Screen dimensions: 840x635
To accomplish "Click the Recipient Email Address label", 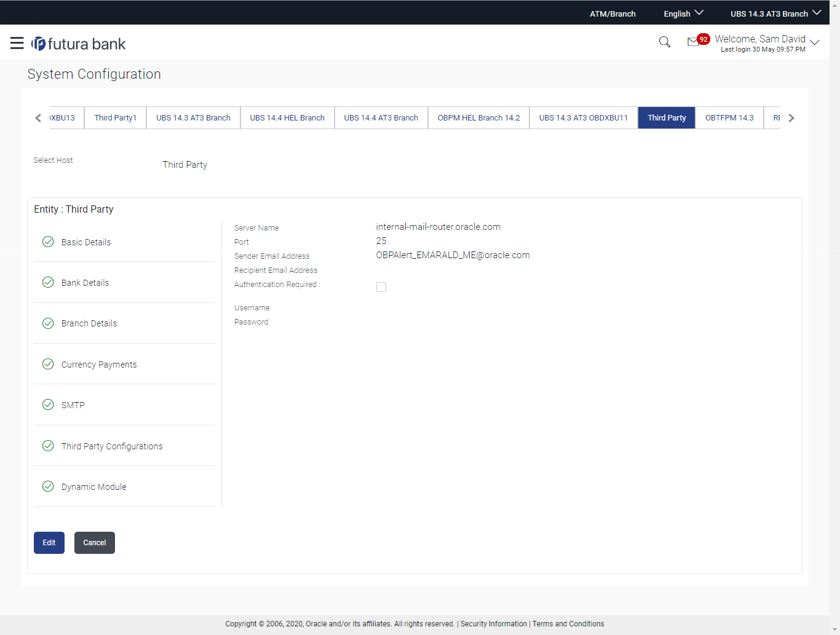I will 275,270.
